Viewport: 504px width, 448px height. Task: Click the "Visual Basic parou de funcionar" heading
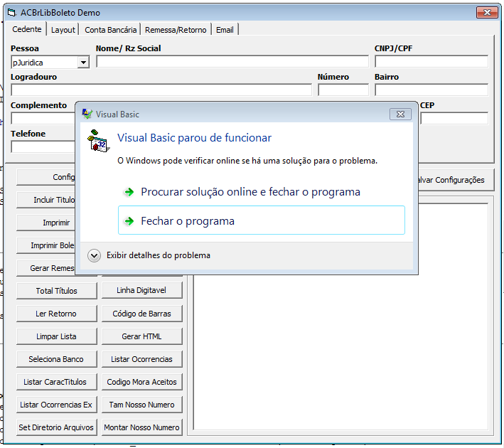tap(194, 138)
